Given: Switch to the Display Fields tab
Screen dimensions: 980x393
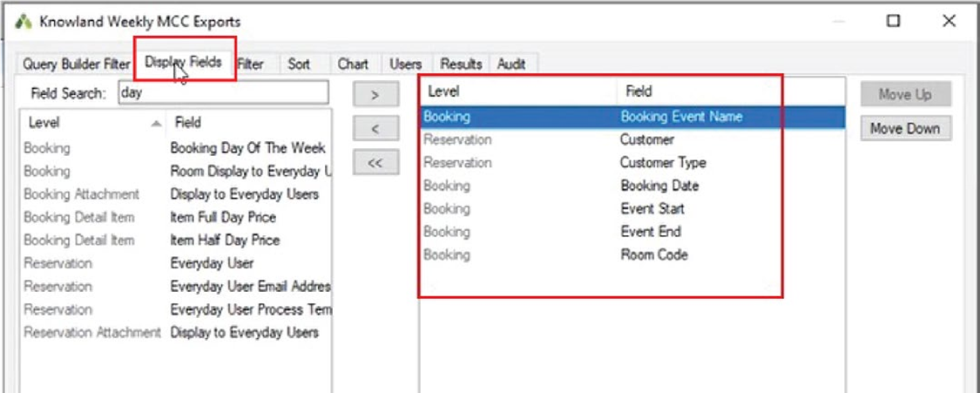Looking at the screenshot, I should click(x=184, y=62).
